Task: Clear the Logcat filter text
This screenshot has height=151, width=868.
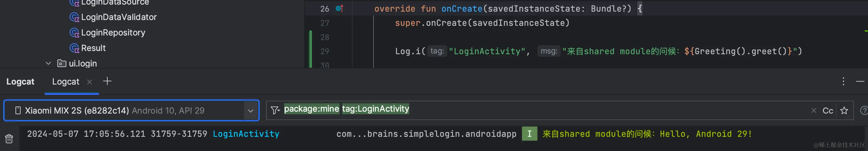Action: pos(814,110)
